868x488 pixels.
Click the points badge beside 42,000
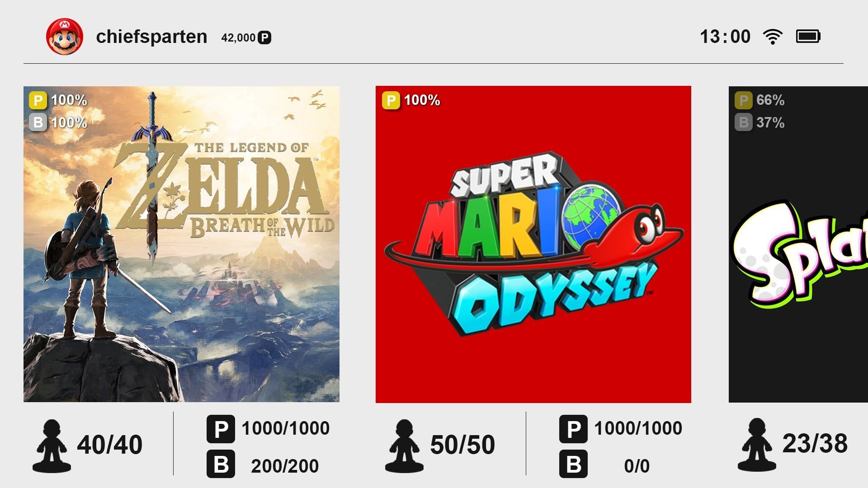[264, 38]
